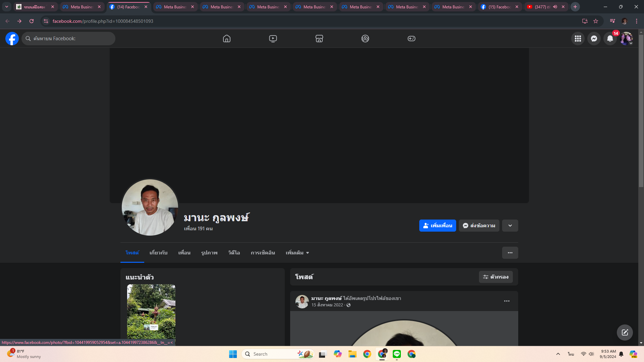Mute the YouTube tab audio icon

(555, 7)
